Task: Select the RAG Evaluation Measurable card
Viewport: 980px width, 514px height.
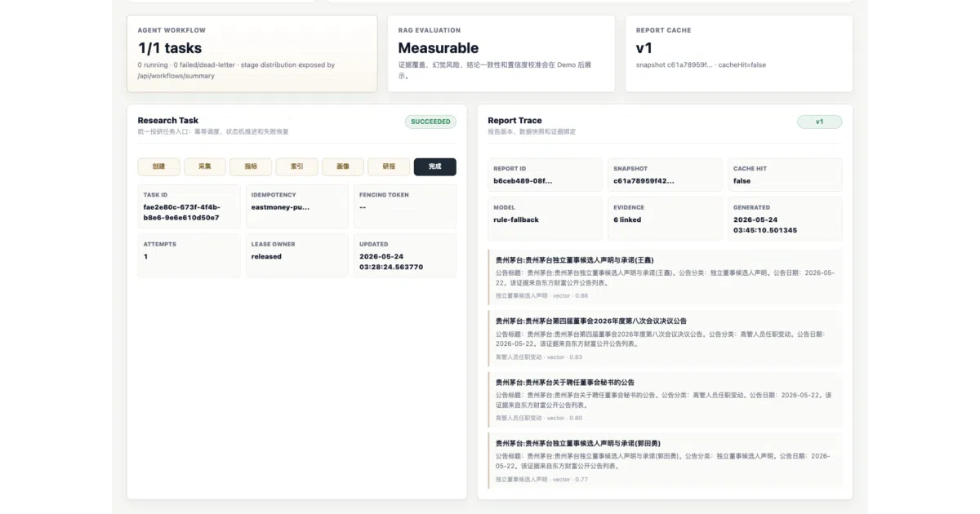Action: click(x=501, y=53)
